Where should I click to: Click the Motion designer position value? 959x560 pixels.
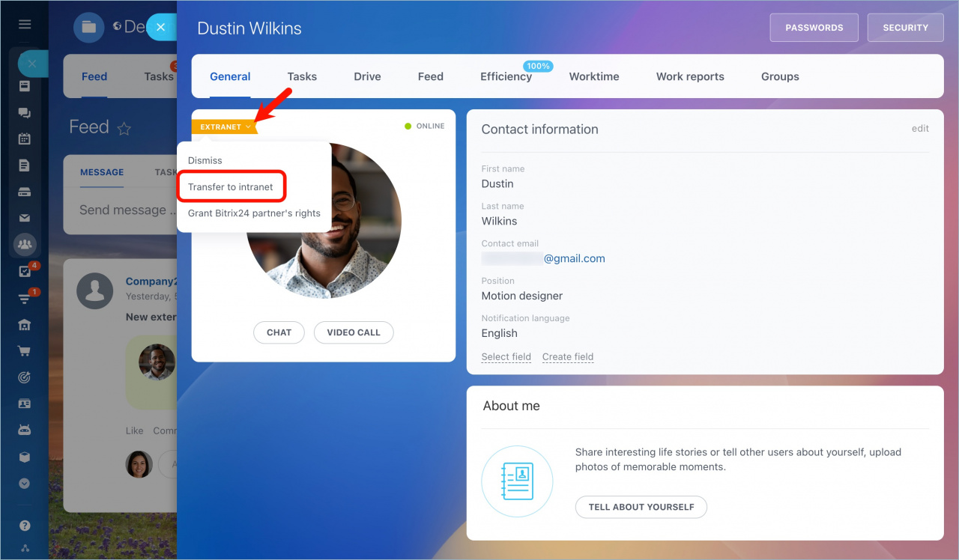(522, 296)
